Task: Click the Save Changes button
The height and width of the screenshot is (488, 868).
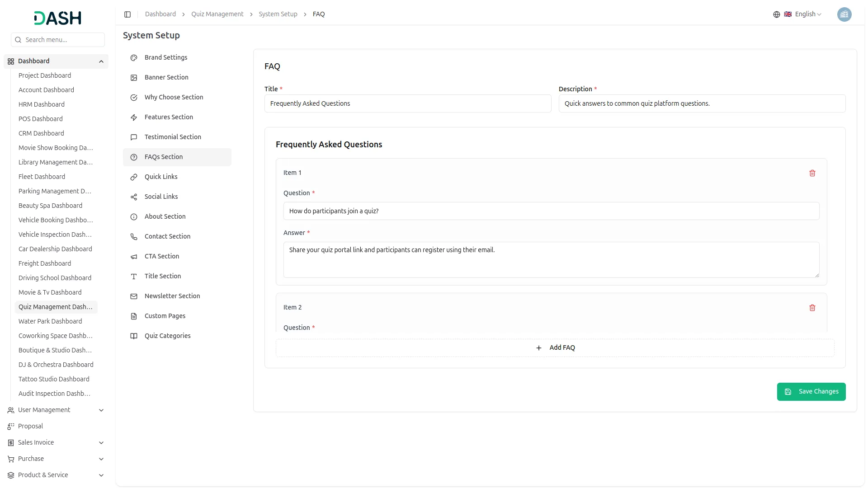Action: coord(811,392)
